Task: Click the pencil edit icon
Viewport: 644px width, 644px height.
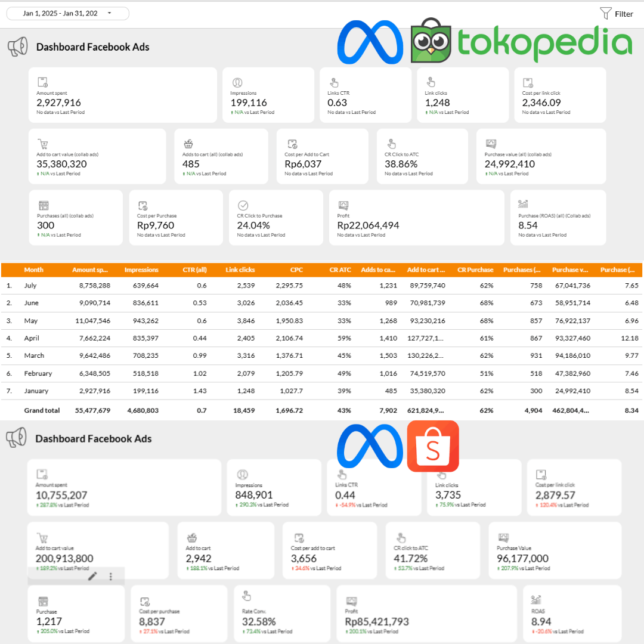Action: 92,576
